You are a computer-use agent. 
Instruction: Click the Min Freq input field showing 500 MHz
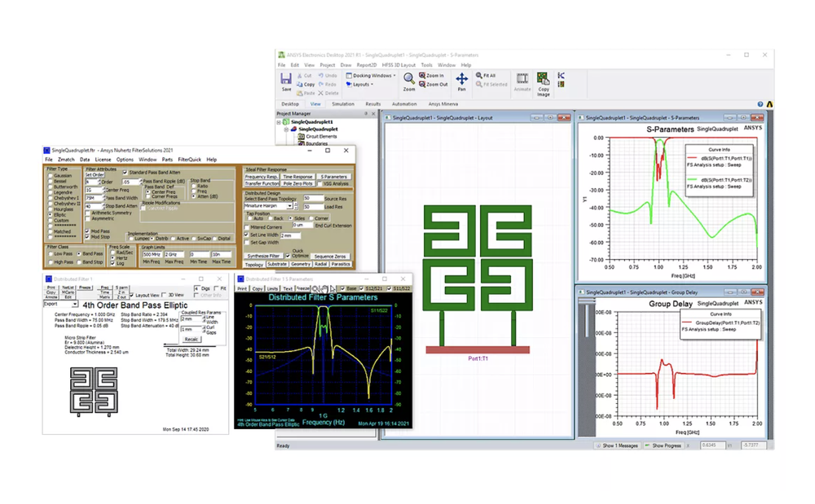tap(152, 255)
